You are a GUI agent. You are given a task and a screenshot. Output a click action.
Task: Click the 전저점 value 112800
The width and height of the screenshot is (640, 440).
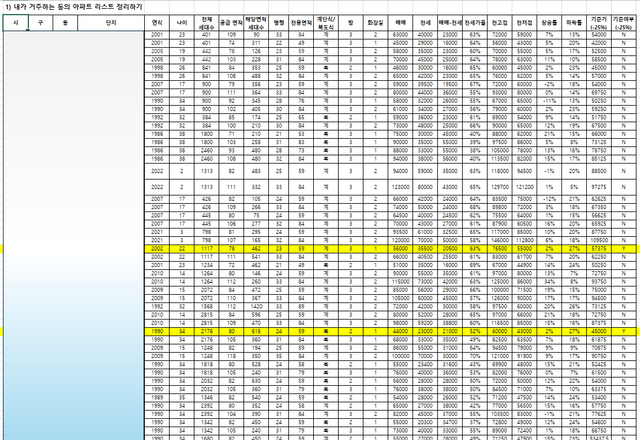pyautogui.click(x=524, y=240)
